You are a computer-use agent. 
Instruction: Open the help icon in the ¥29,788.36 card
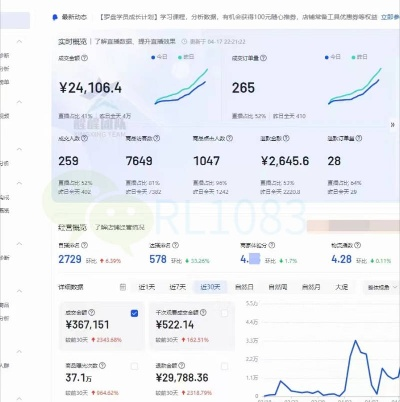pos(182,366)
